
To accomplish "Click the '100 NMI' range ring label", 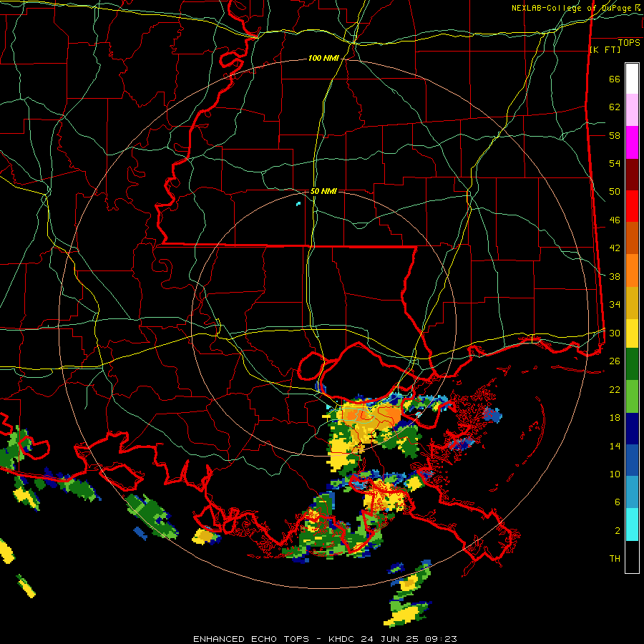I will click(323, 59).
